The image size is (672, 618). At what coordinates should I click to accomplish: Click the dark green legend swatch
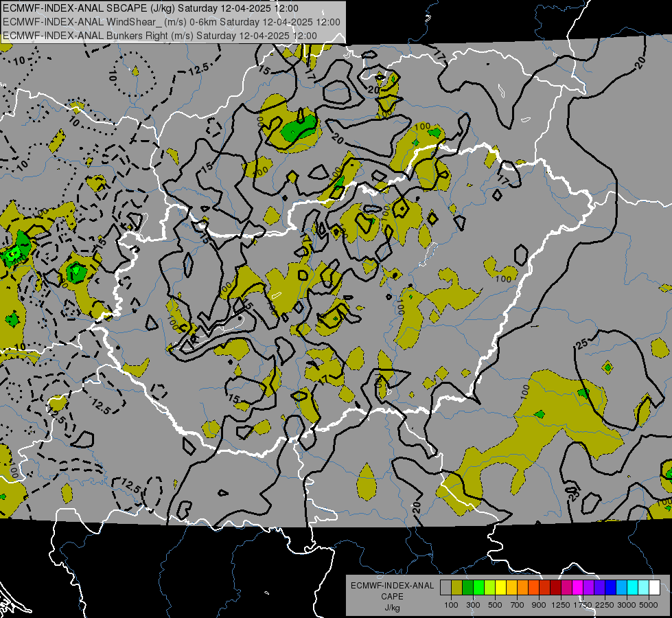point(468,587)
